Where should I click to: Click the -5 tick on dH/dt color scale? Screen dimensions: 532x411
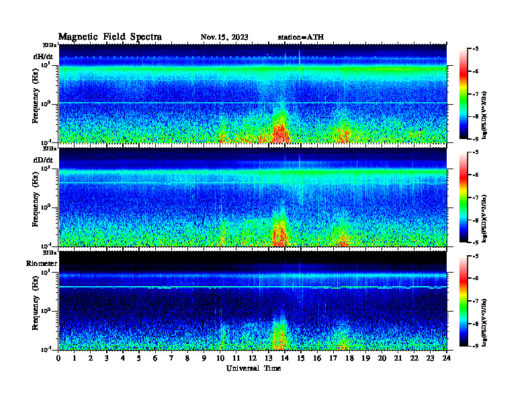click(475, 49)
